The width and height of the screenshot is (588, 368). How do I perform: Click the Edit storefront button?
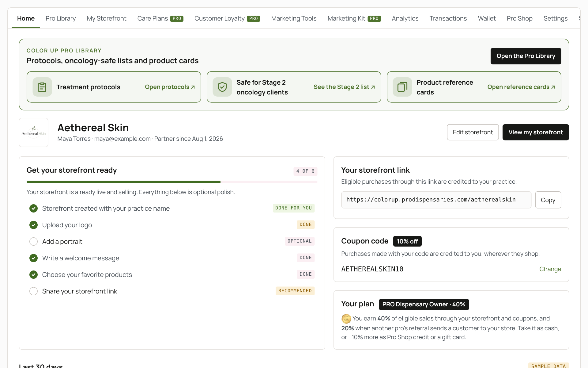[x=473, y=132]
